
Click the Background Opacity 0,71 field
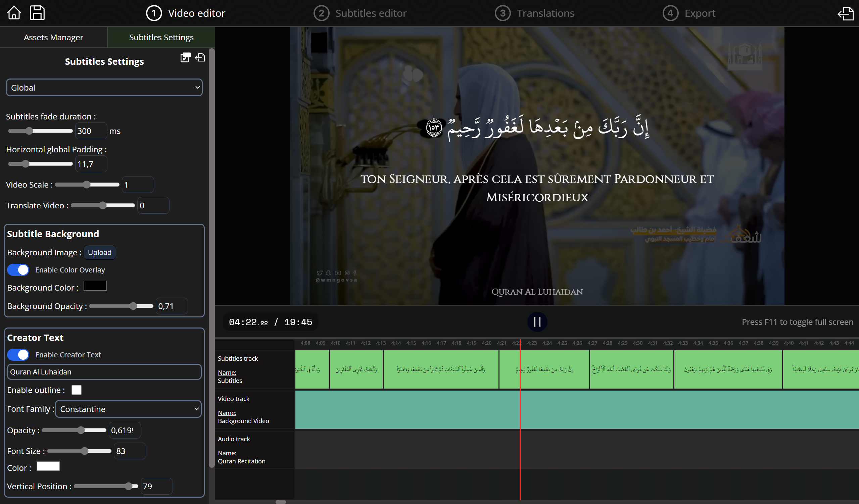172,306
